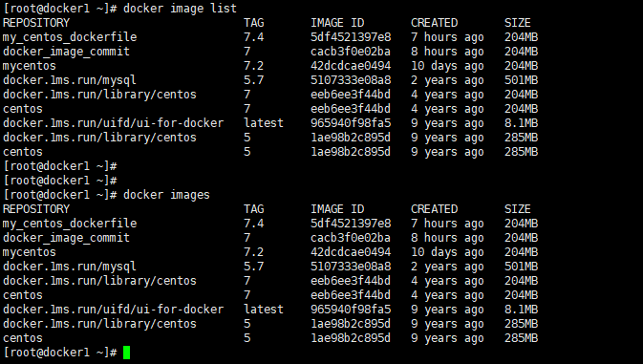Image resolution: width=643 pixels, height=364 pixels.
Task: Select docker.1ms.run/uifd/ui-for-docker in docker images output
Action: click(x=113, y=310)
